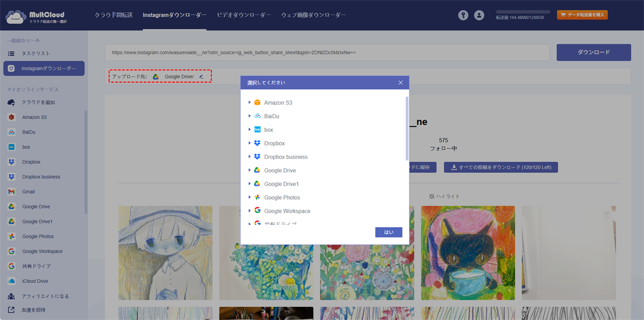Screen dimensions: 644x320
Task: Switch to the クラウド間転送 tab
Action: pyautogui.click(x=113, y=15)
